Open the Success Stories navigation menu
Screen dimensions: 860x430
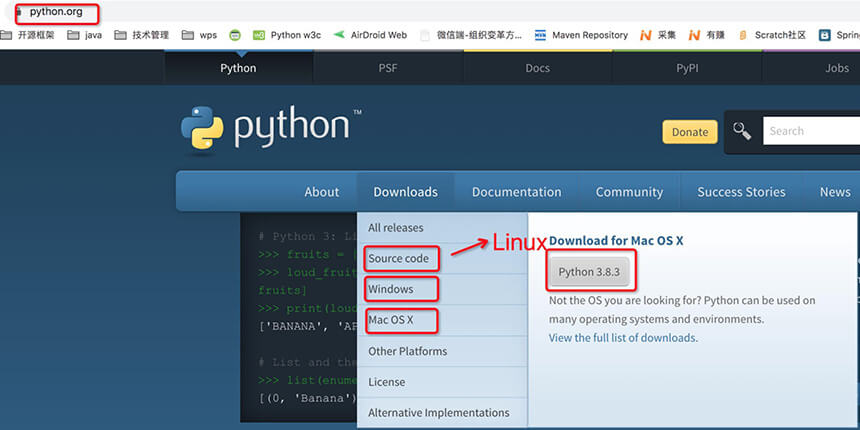pyautogui.click(x=742, y=192)
